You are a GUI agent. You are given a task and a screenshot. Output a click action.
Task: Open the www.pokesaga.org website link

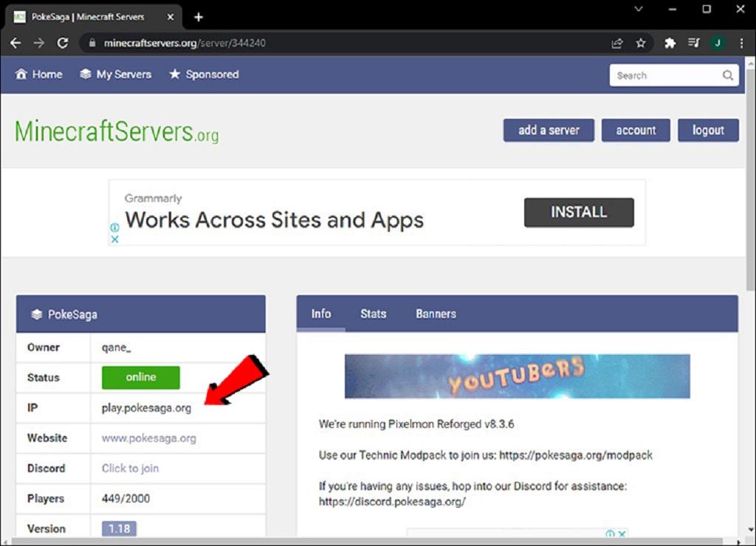click(148, 438)
